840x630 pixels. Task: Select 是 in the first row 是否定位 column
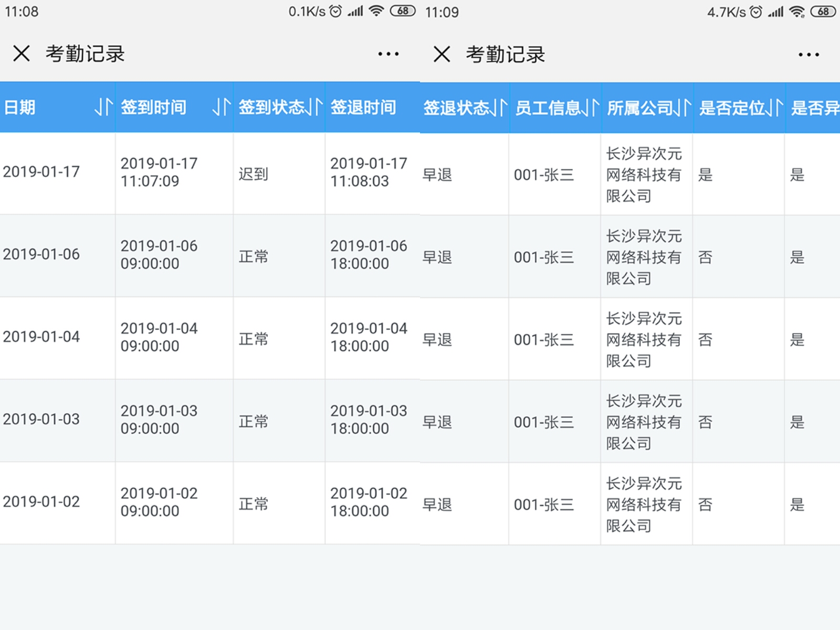(706, 174)
